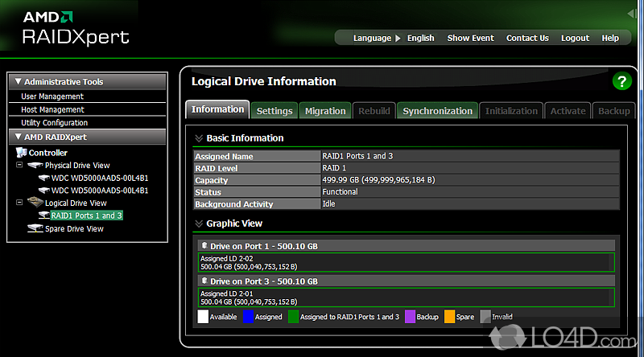Open the Language dropdown set to English
Viewport: 644px width, 357px height.
420,38
